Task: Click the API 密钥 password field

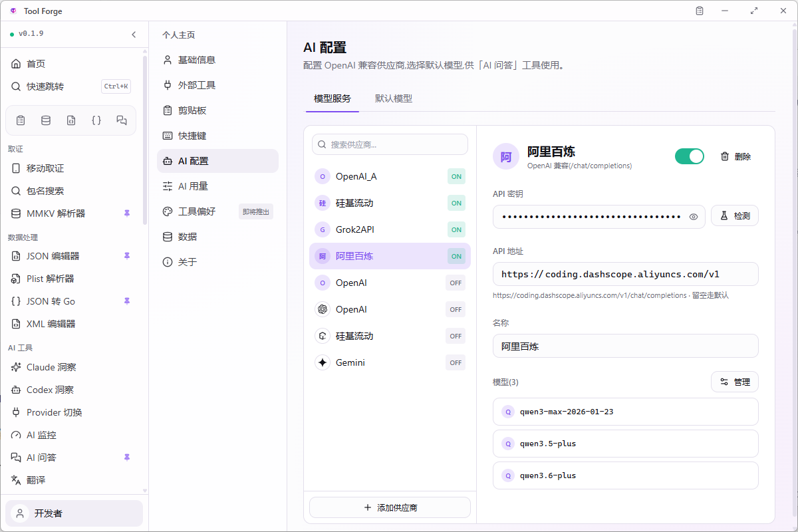Action: pyautogui.click(x=599, y=217)
